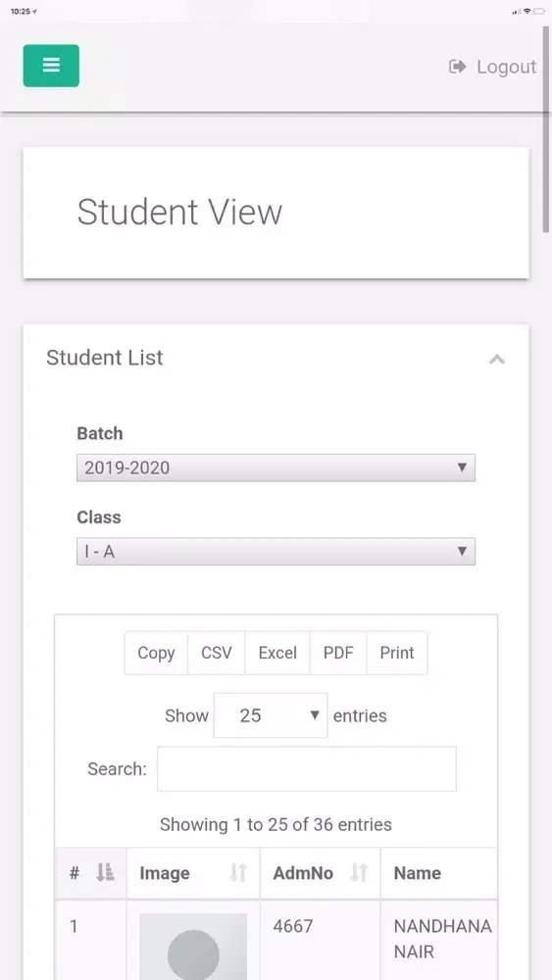This screenshot has height=980, width=552.
Task: Collapse the Student List panel chevron
Action: [497, 360]
